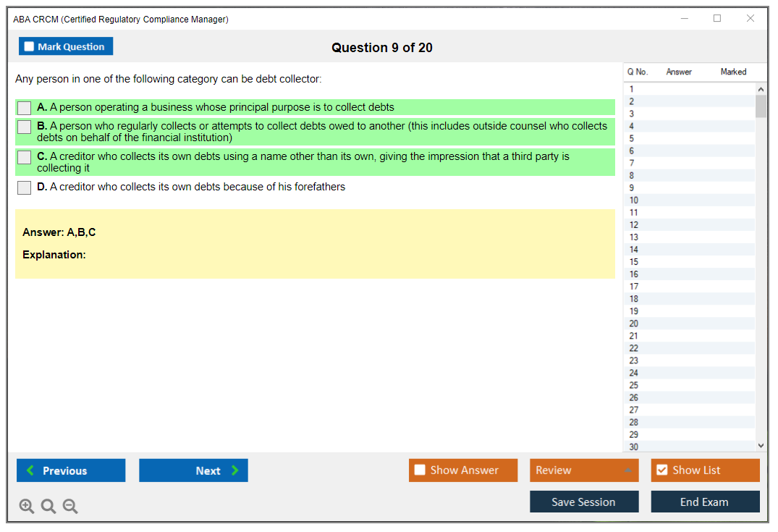The height and width of the screenshot is (532, 778).
Task: Click the zoom in magnifier icon
Action: [x=27, y=507]
